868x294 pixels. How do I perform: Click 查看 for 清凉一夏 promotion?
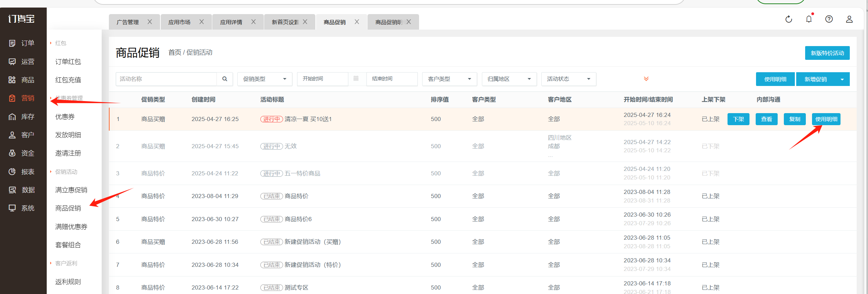[x=766, y=119]
